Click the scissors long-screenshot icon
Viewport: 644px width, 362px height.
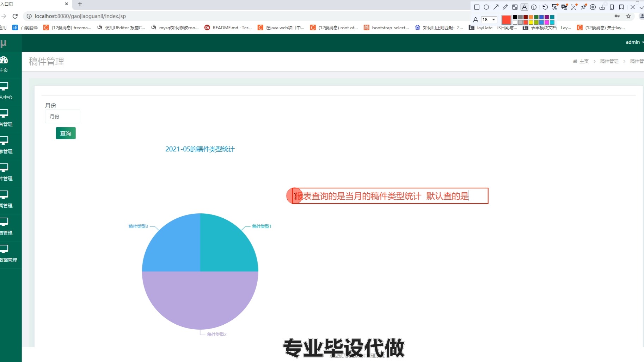[x=555, y=7]
